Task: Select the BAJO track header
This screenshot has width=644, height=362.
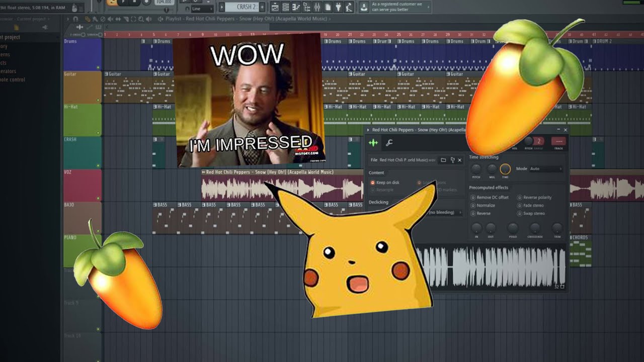Action: pyautogui.click(x=83, y=218)
